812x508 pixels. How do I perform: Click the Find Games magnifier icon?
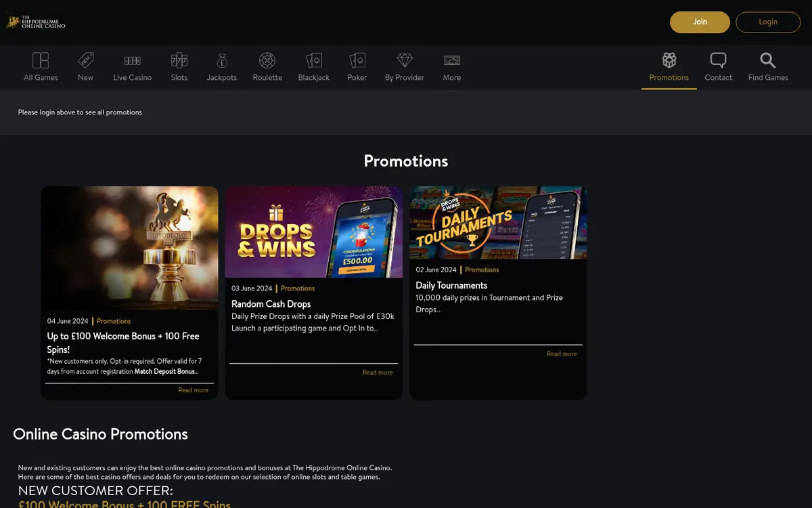[x=768, y=60]
